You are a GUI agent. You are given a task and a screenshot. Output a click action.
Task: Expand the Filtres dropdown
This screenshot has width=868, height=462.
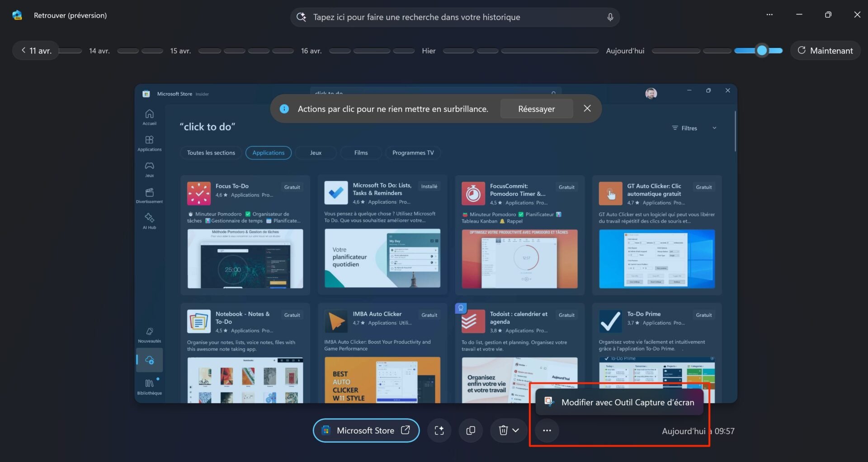click(x=694, y=128)
